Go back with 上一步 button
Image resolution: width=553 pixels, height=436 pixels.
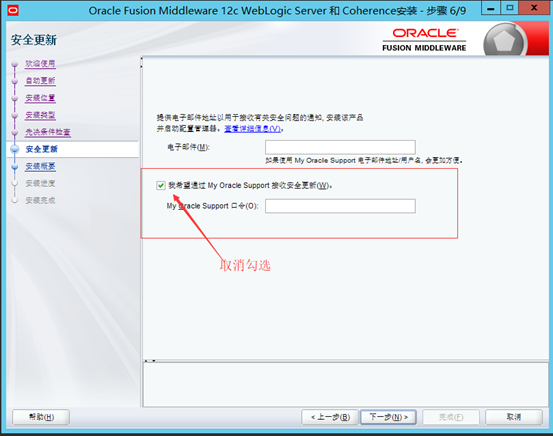coord(330,417)
